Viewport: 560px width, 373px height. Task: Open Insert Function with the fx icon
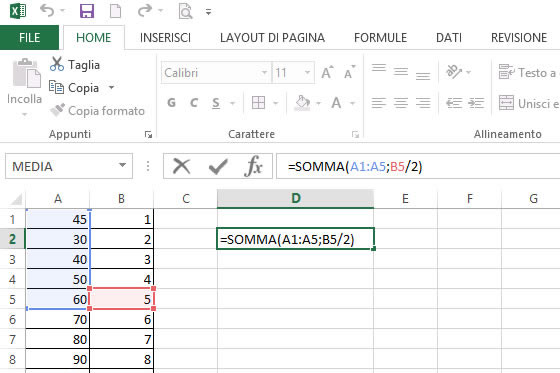coord(253,166)
